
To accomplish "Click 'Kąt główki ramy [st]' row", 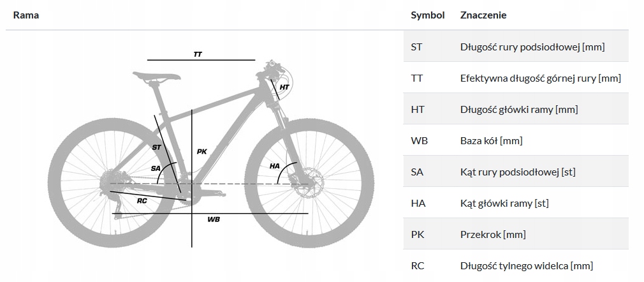I will click(x=504, y=203).
